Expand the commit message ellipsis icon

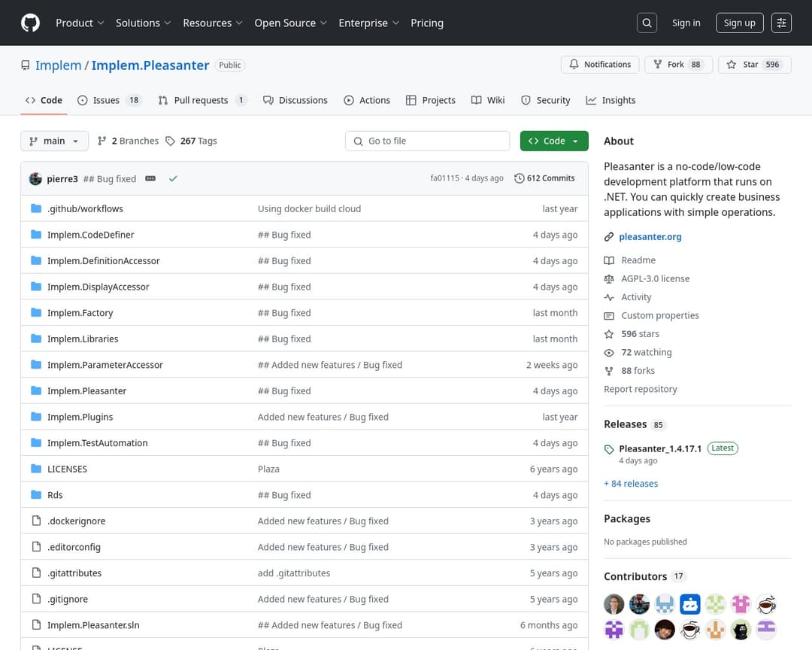point(150,178)
